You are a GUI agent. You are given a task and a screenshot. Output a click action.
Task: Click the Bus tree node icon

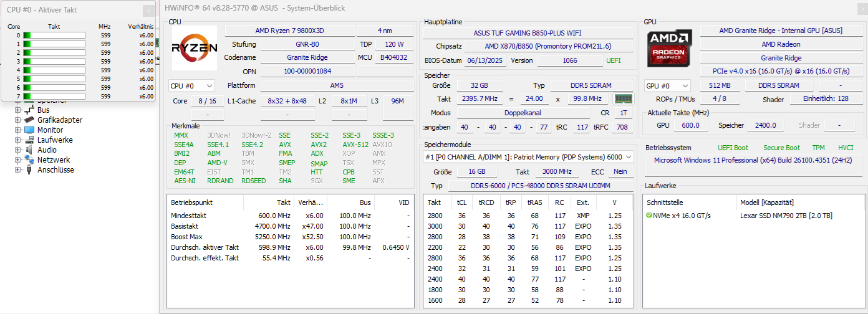pyautogui.click(x=29, y=110)
